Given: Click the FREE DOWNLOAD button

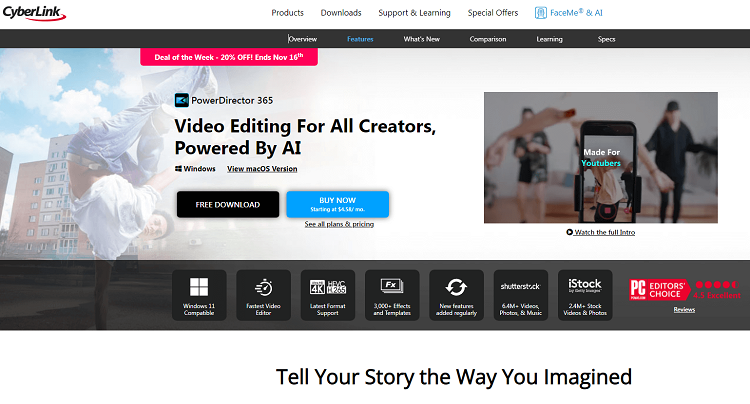Looking at the screenshot, I should click(228, 205).
